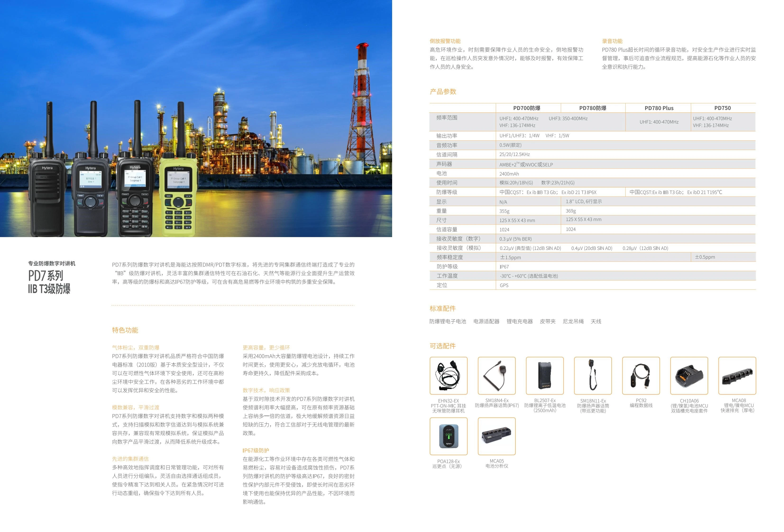784x532 pixels.
Task: Click the 产品参数 section heading
Action: [x=443, y=92]
